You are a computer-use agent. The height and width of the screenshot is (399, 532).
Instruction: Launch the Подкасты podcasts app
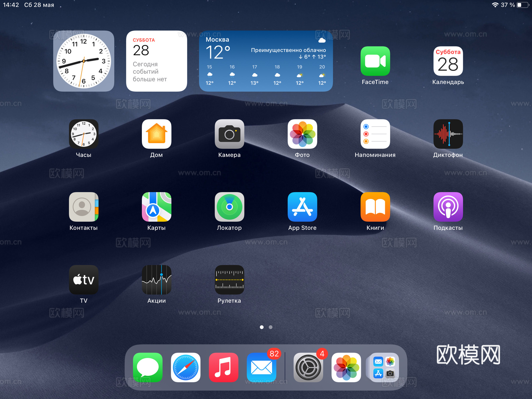pos(448,207)
